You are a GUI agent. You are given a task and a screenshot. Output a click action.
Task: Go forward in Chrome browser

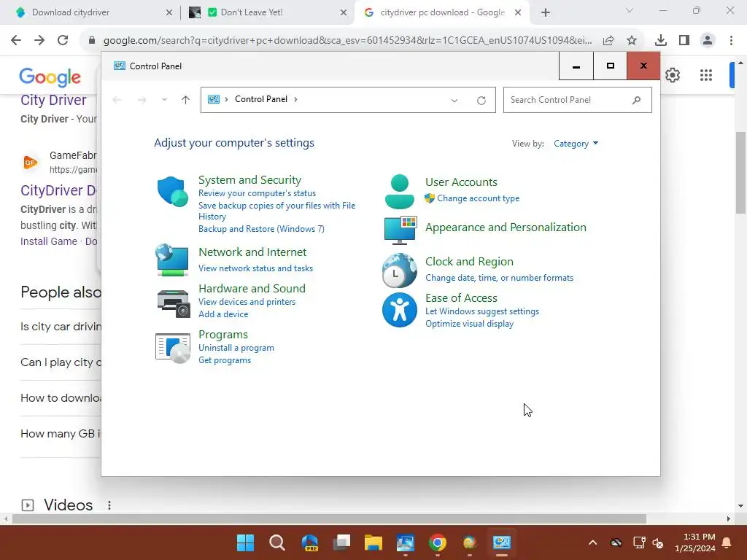pyautogui.click(x=39, y=40)
